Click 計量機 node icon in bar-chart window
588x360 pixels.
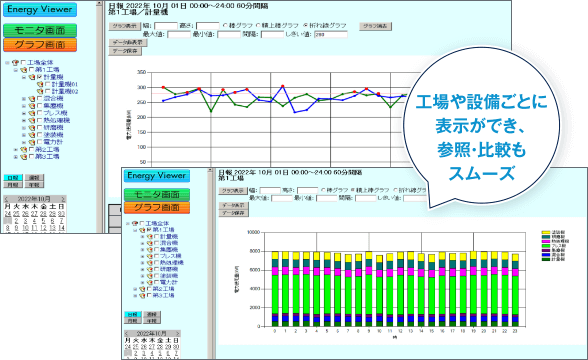click(x=150, y=237)
